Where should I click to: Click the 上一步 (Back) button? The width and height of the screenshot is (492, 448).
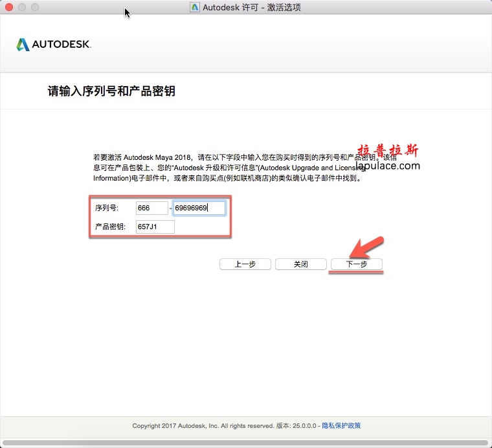245,264
